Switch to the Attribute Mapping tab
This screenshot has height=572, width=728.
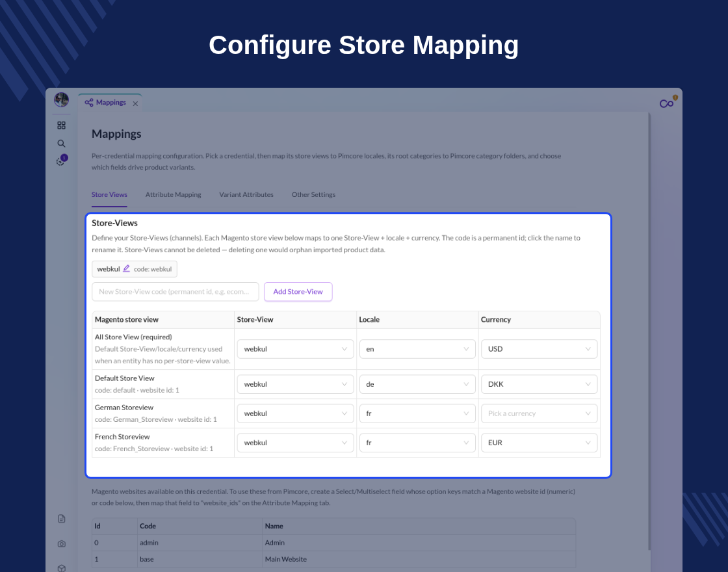pos(173,194)
